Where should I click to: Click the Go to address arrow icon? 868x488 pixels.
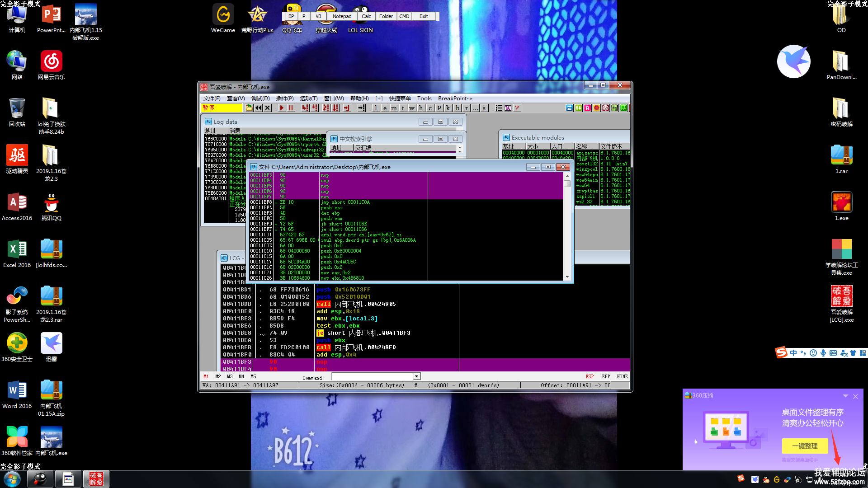[x=361, y=108]
